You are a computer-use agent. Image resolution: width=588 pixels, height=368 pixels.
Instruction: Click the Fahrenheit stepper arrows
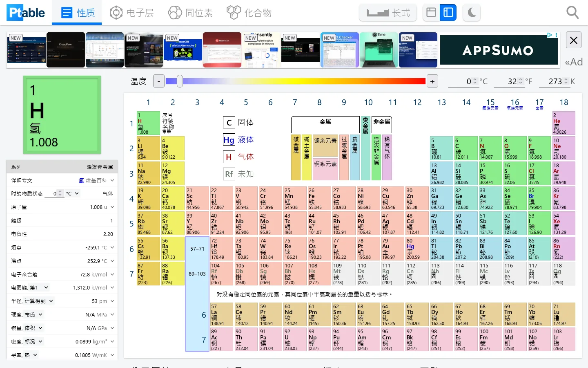521,81
